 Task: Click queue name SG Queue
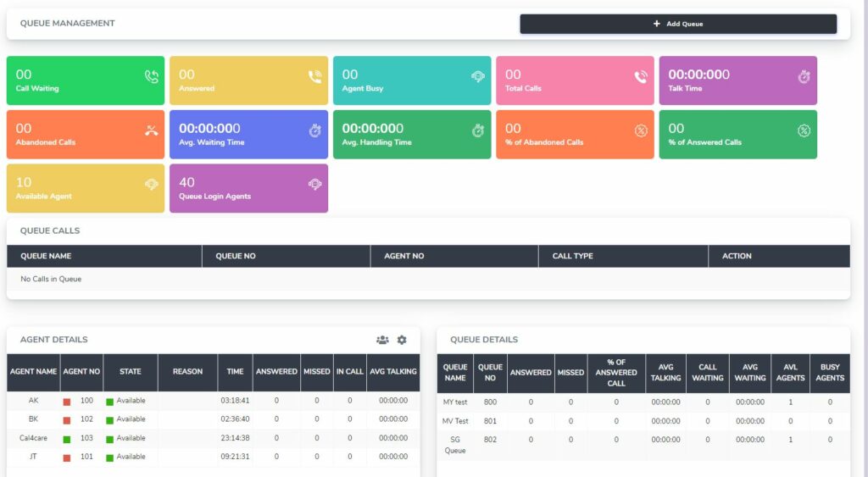455,445
